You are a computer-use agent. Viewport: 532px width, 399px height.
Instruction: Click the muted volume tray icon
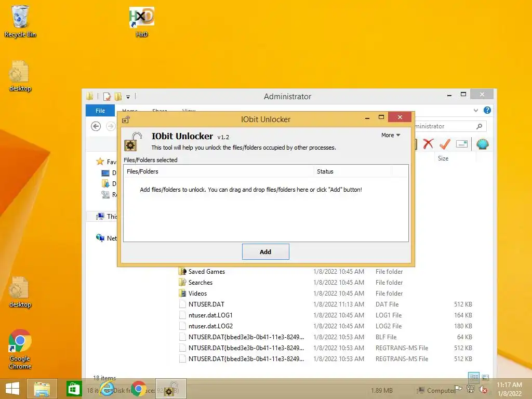483,389
